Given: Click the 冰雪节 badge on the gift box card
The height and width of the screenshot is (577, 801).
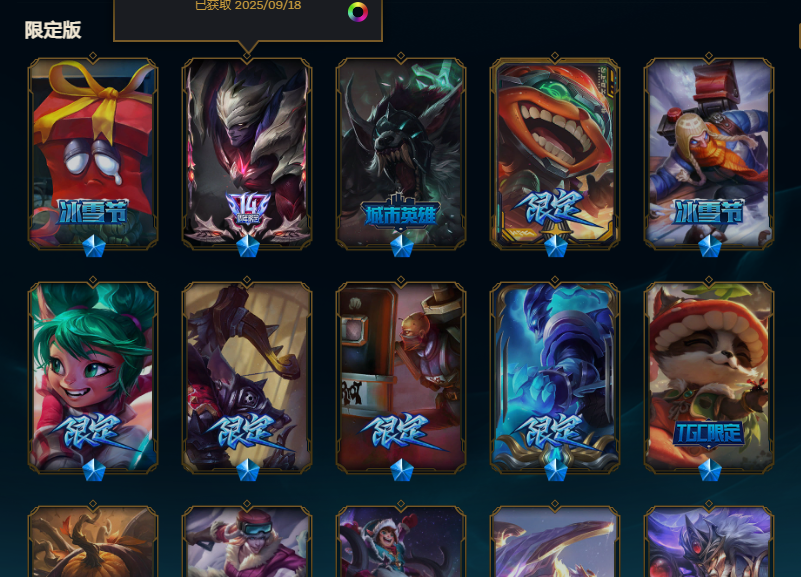Looking at the screenshot, I should (x=93, y=211).
